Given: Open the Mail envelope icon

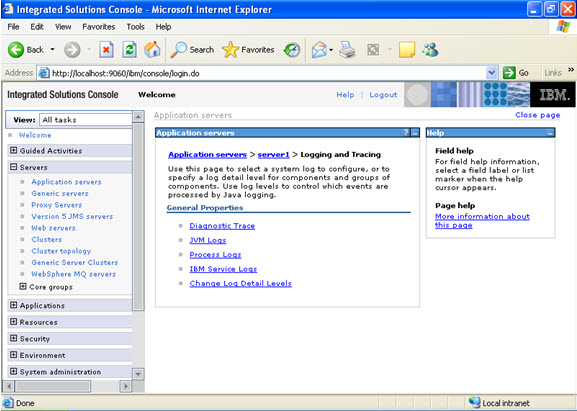Looking at the screenshot, I should pos(319,50).
